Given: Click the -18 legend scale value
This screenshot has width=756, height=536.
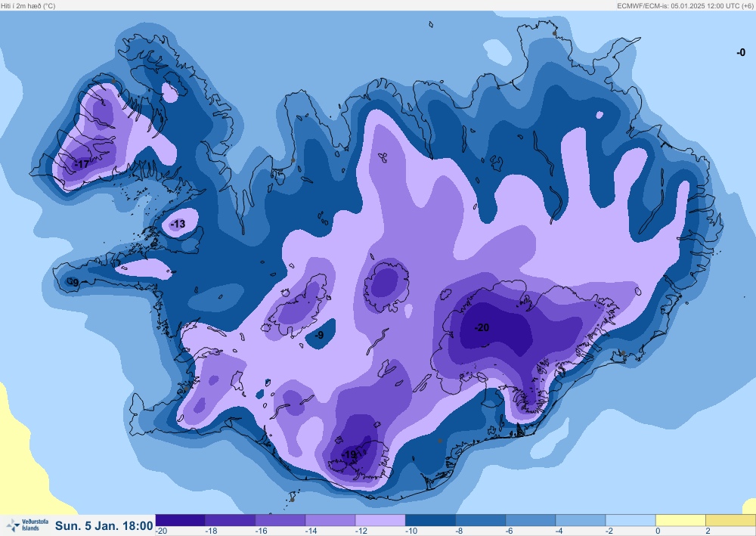Looking at the screenshot, I should pyautogui.click(x=211, y=531).
